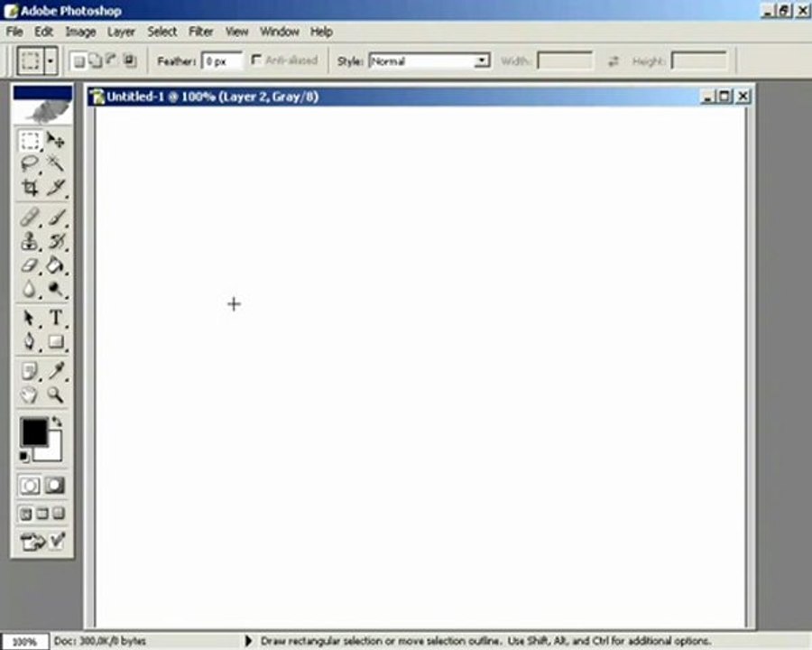
Task: Select the Clone Stamp tool
Action: (x=30, y=241)
